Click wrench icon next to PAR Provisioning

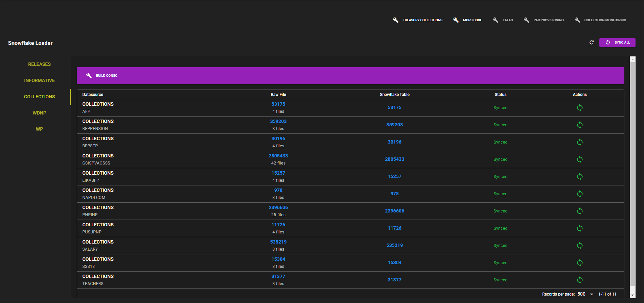click(x=527, y=20)
